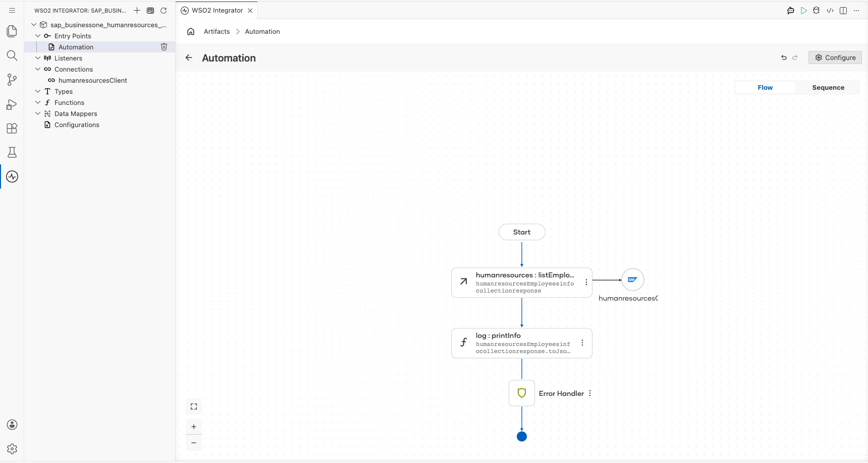Image resolution: width=868 pixels, height=463 pixels.
Task: Go to Artifacts breadcrumb
Action: [x=216, y=31]
